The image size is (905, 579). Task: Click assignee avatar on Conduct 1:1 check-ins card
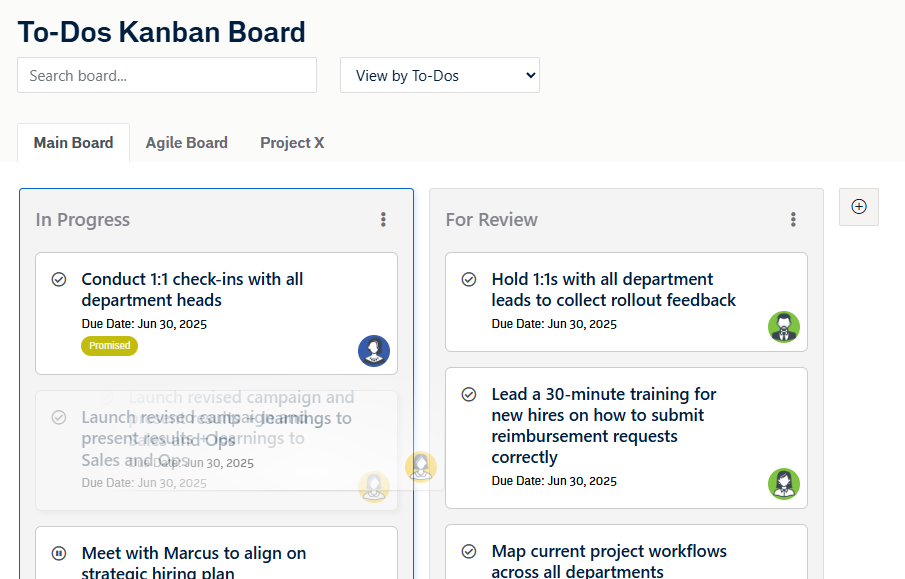click(374, 351)
